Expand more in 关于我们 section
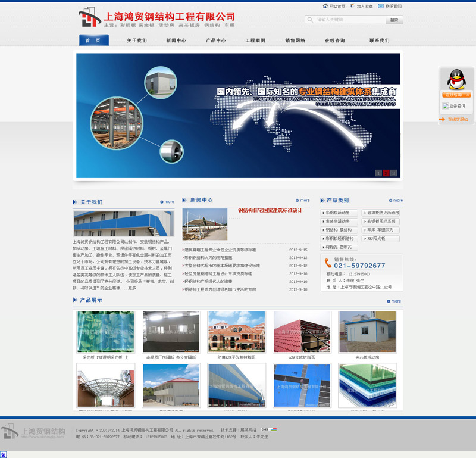Viewport: 476px width, 458px height. (x=167, y=202)
